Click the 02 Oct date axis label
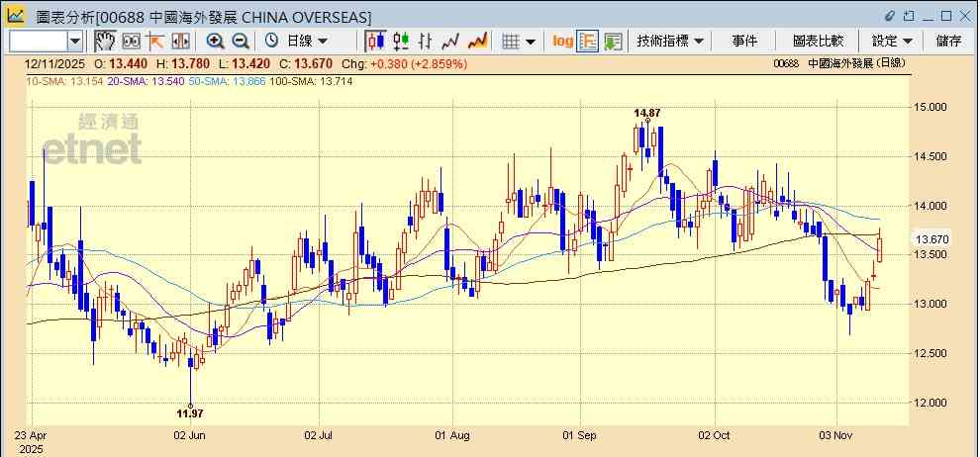This screenshot has width=980, height=457. pos(715,436)
